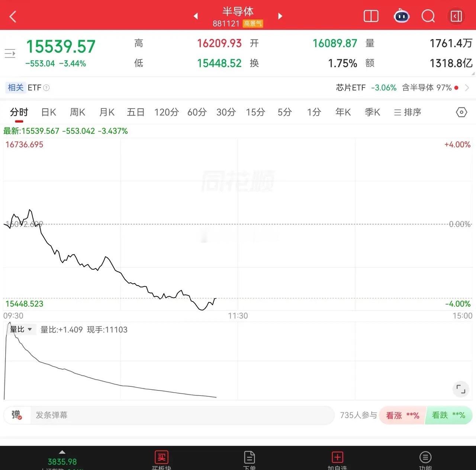The height and width of the screenshot is (470, 476).
Task: Select the 季K tab
Action: coord(372,112)
